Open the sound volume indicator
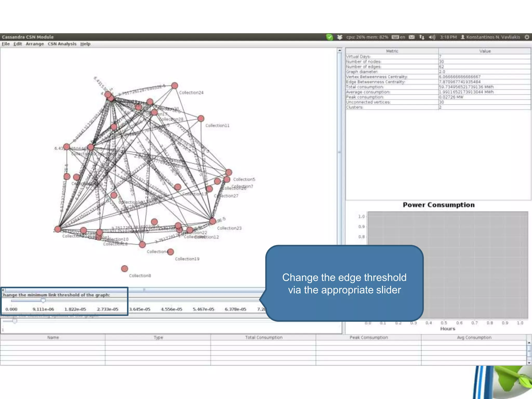 (432, 37)
